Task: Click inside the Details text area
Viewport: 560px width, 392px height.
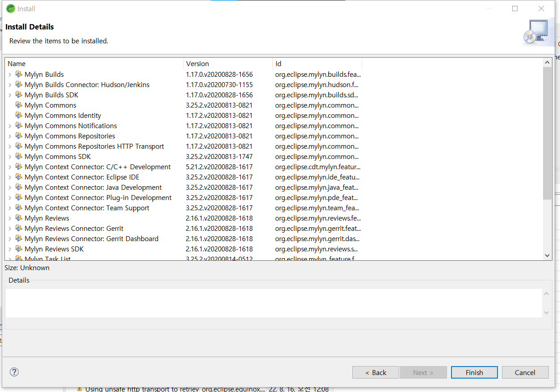Action: [273, 303]
